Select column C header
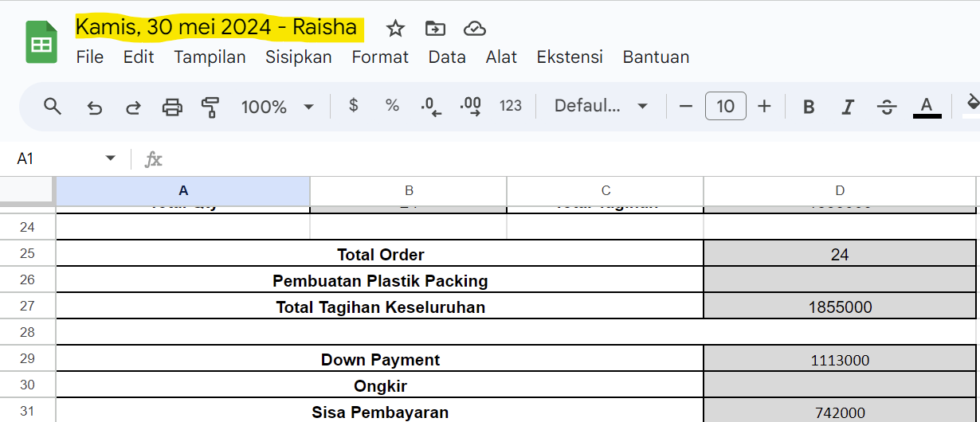Viewport: 980px width, 422px height. pos(606,190)
